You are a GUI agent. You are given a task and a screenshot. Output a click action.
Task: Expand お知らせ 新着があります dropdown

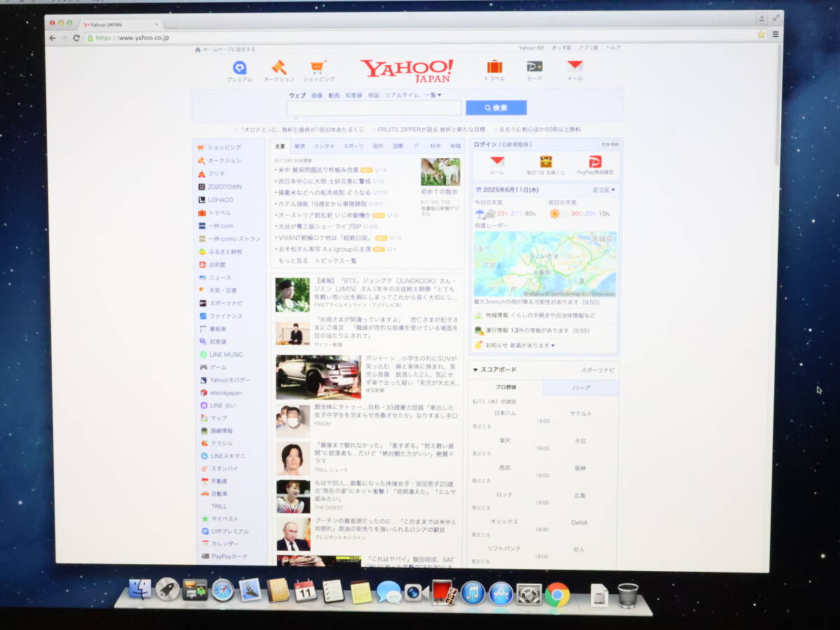[520, 345]
